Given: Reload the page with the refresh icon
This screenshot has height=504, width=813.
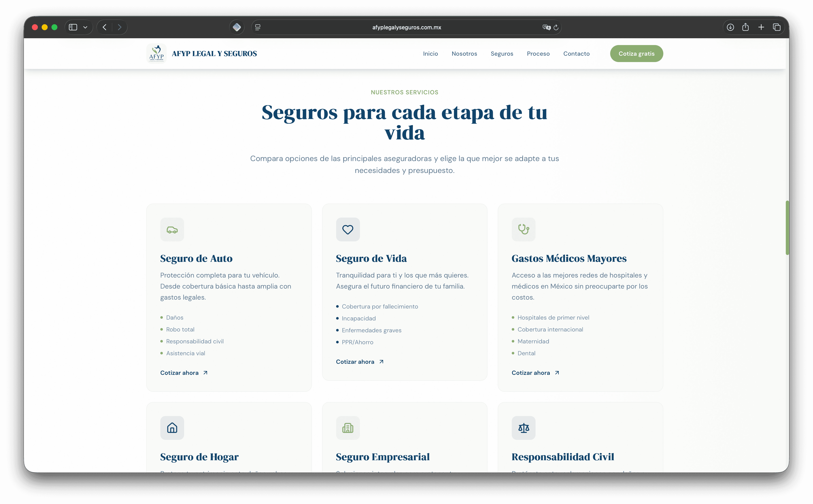Looking at the screenshot, I should (x=556, y=27).
